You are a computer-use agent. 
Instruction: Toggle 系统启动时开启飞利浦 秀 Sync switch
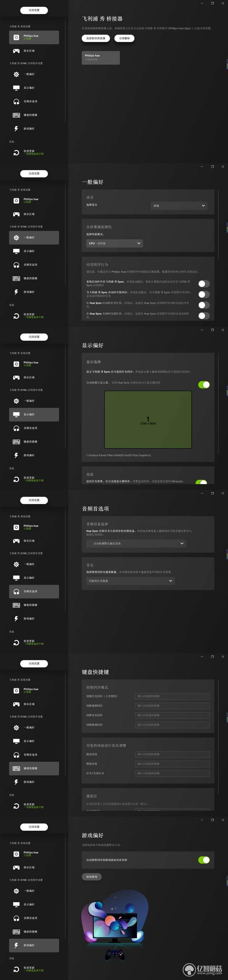pos(204,284)
